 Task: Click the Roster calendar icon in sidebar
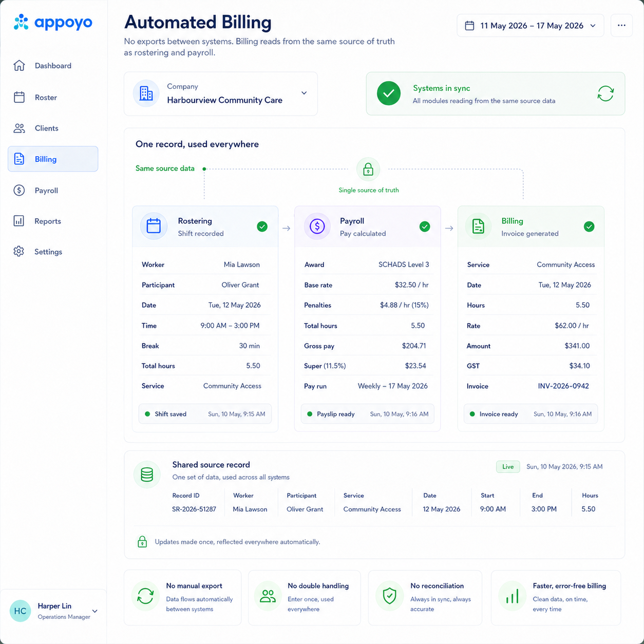point(19,97)
